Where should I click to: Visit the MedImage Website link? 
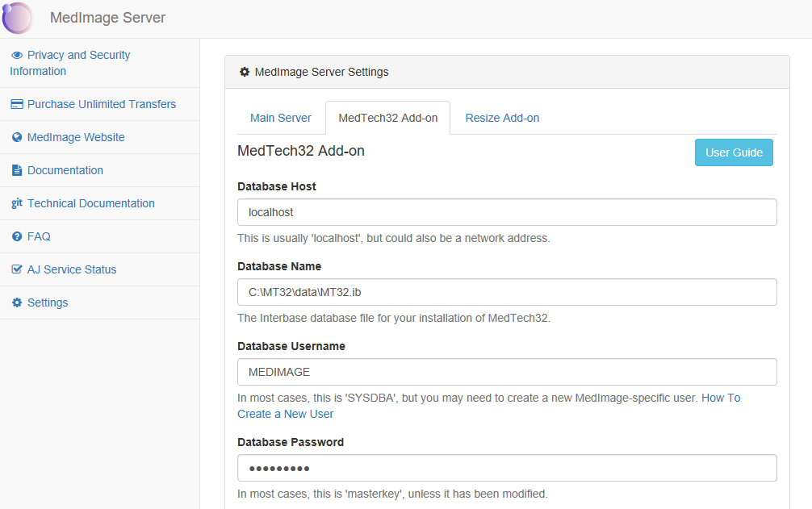(76, 137)
